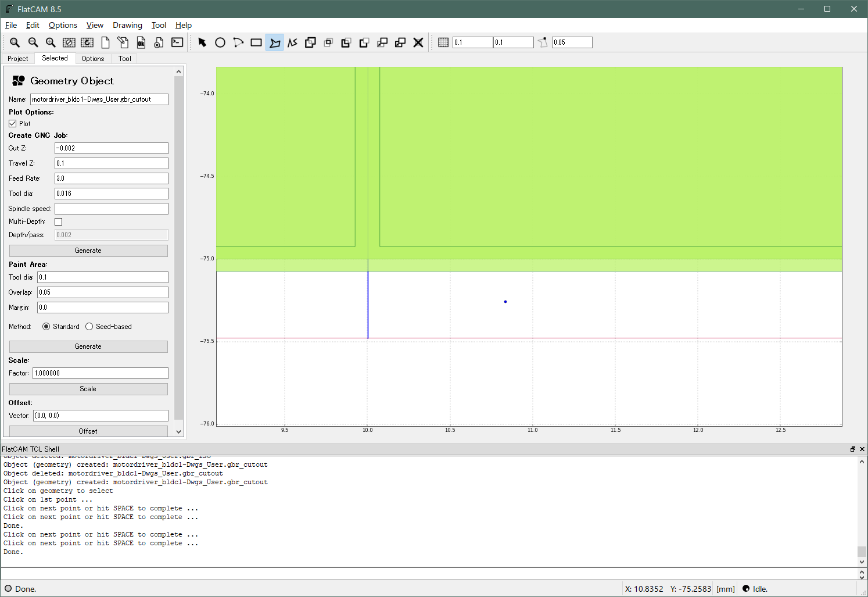This screenshot has height=597, width=868.
Task: Select the Add Path drawing tool
Action: [x=292, y=42]
